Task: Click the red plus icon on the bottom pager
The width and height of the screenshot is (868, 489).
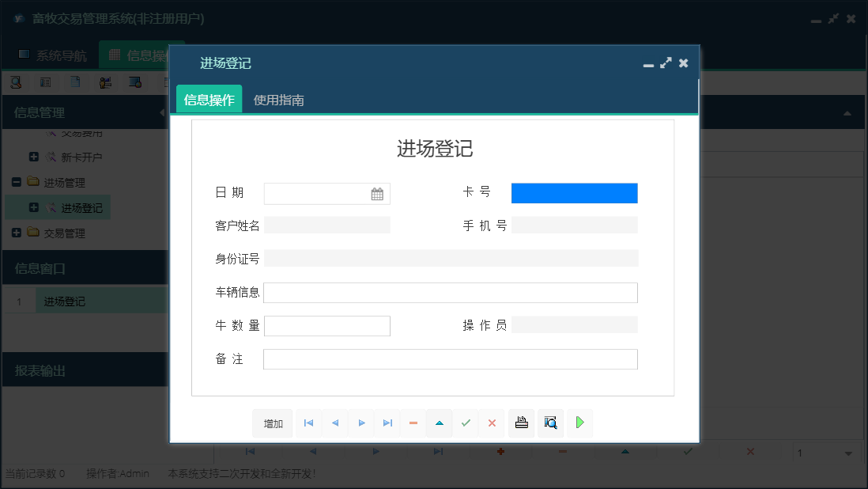Action: [500, 451]
